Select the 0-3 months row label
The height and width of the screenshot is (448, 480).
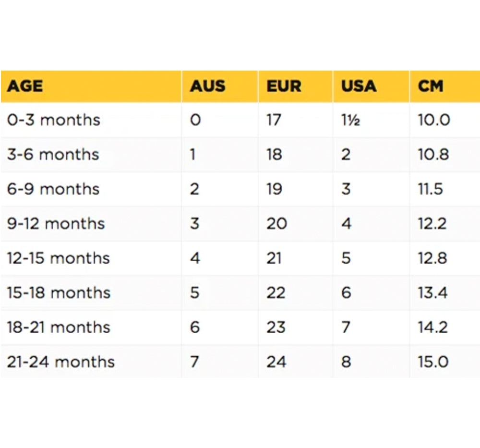click(54, 120)
